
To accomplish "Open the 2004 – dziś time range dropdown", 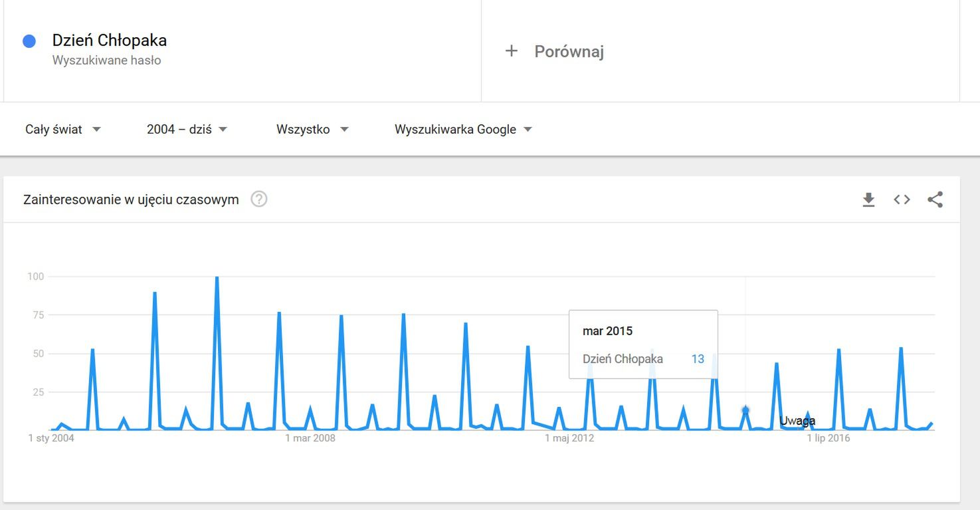I will pos(187,129).
